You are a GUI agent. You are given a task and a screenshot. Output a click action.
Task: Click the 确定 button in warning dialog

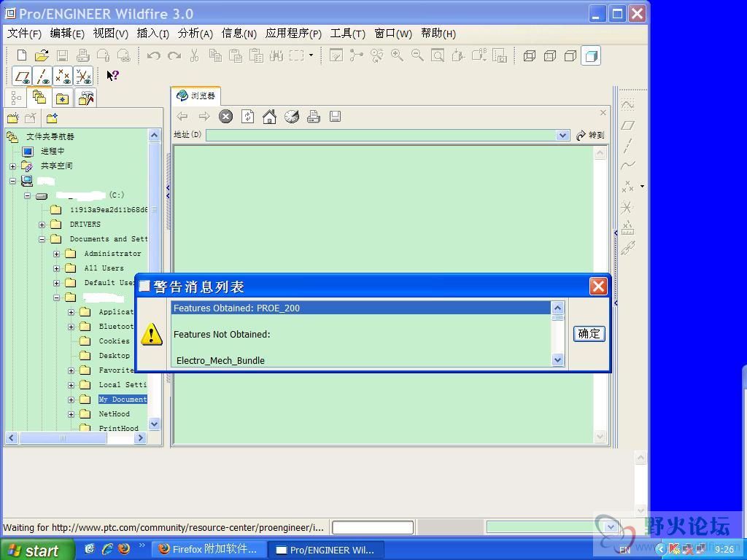[x=589, y=333]
